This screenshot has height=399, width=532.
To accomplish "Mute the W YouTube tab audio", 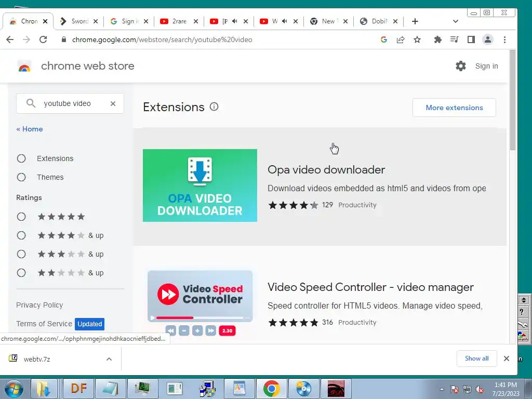I will 284,21.
